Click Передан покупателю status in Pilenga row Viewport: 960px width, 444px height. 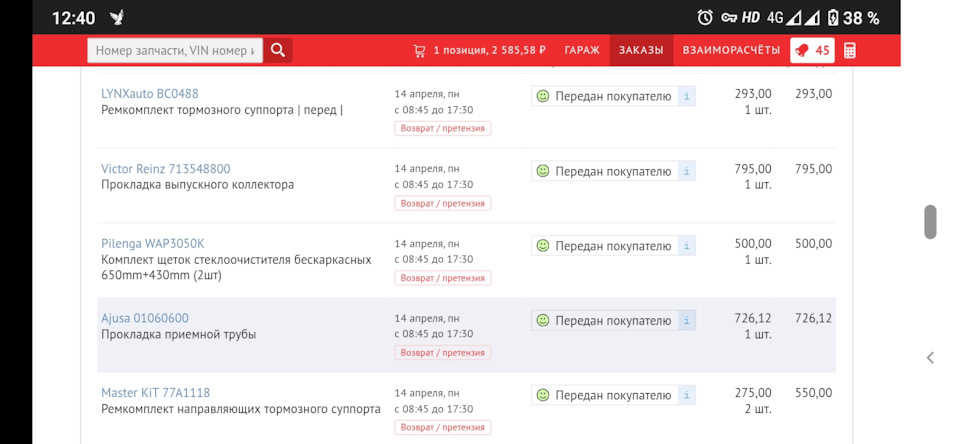(x=613, y=246)
